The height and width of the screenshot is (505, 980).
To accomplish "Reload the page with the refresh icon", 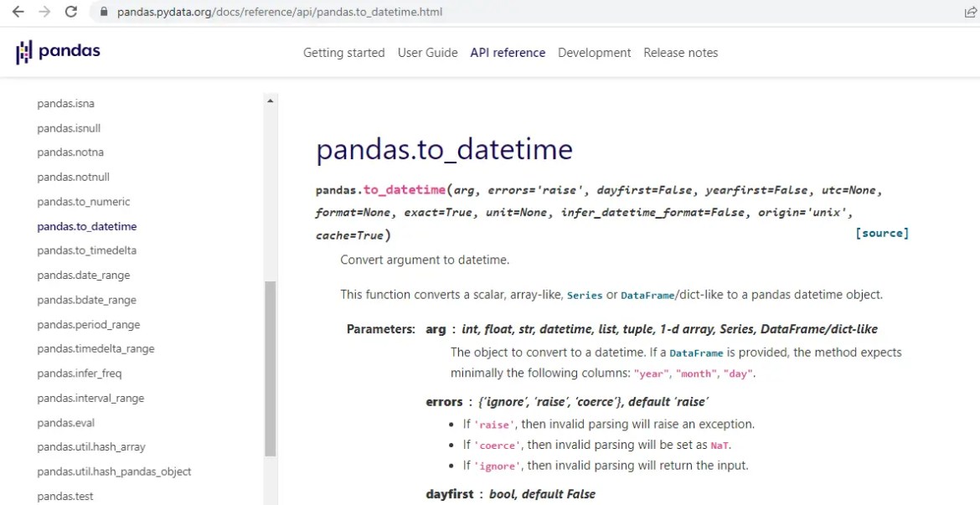I will point(71,12).
